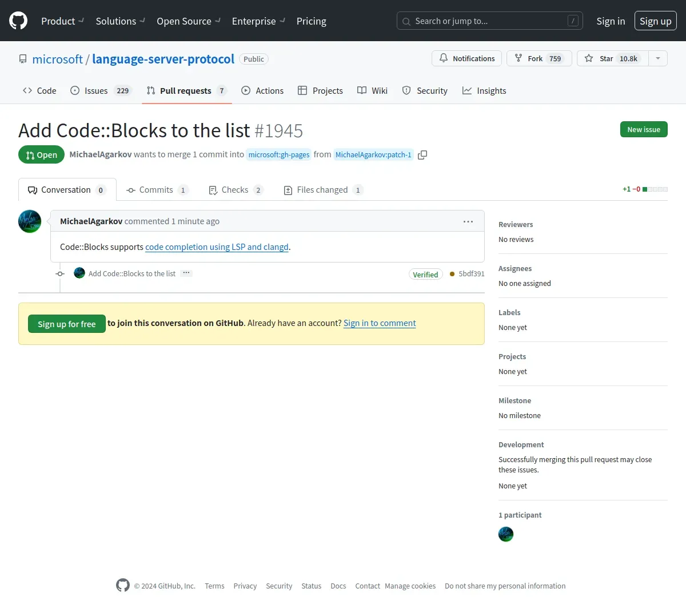Expand the commit message ellipsis button
This screenshot has height=616, width=686.
[186, 273]
